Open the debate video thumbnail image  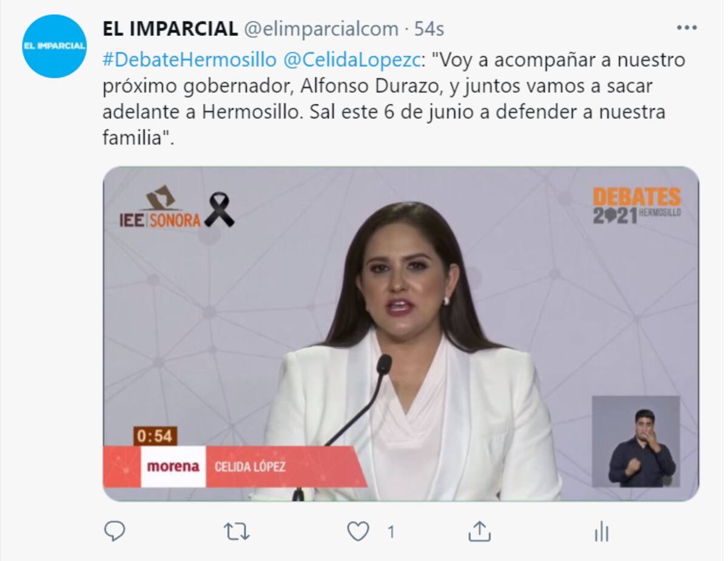400,334
